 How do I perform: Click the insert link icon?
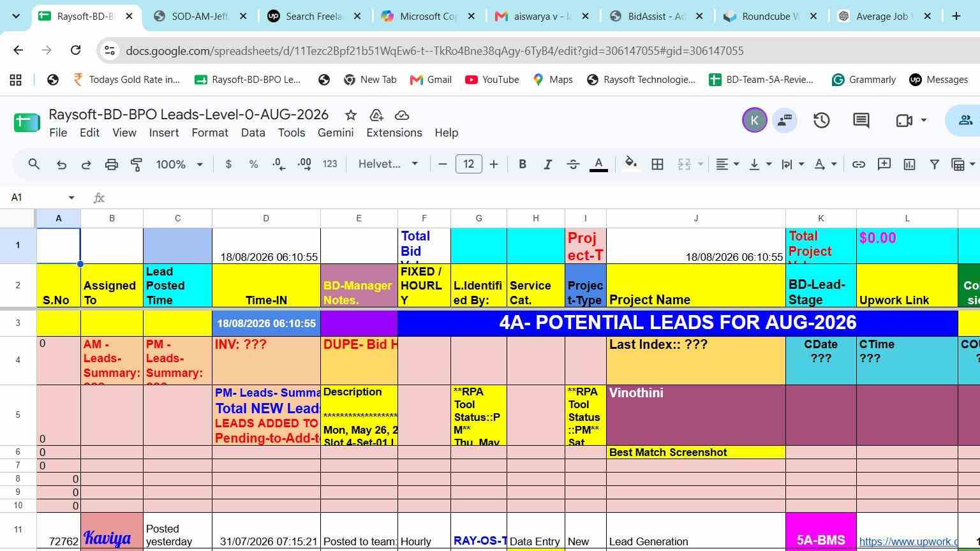859,165
